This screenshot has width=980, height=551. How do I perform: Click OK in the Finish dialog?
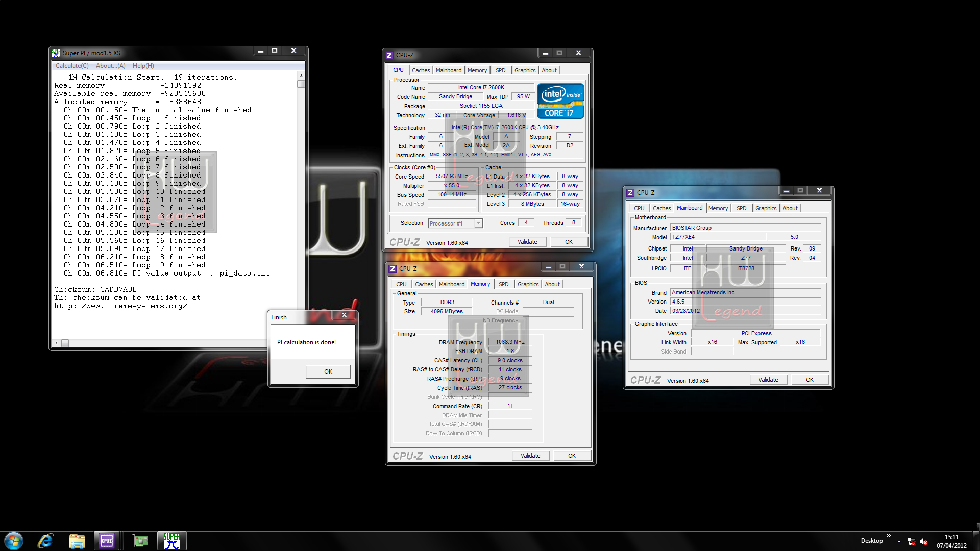pos(328,371)
